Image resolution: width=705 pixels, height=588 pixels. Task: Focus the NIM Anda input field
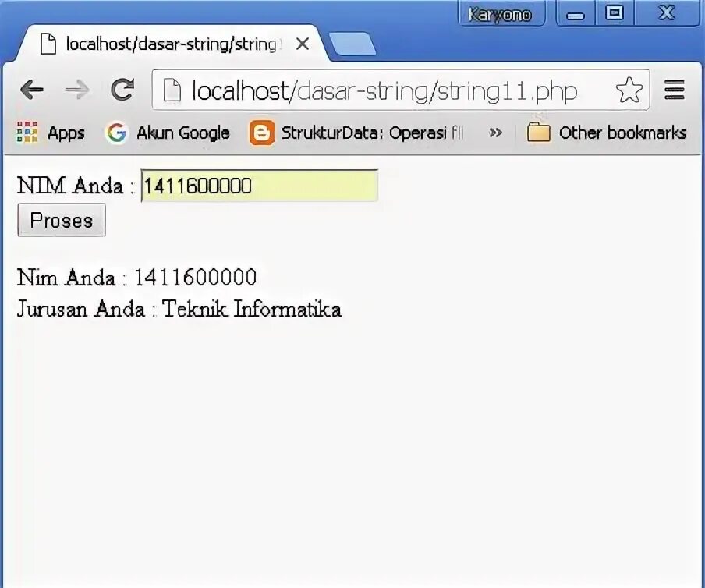tap(260, 186)
